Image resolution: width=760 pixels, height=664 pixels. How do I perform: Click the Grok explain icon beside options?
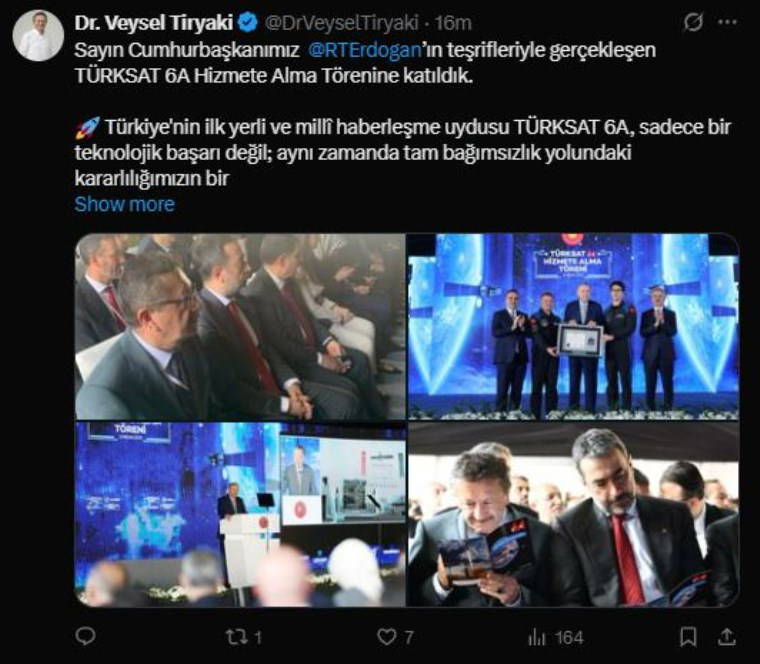pos(693,22)
